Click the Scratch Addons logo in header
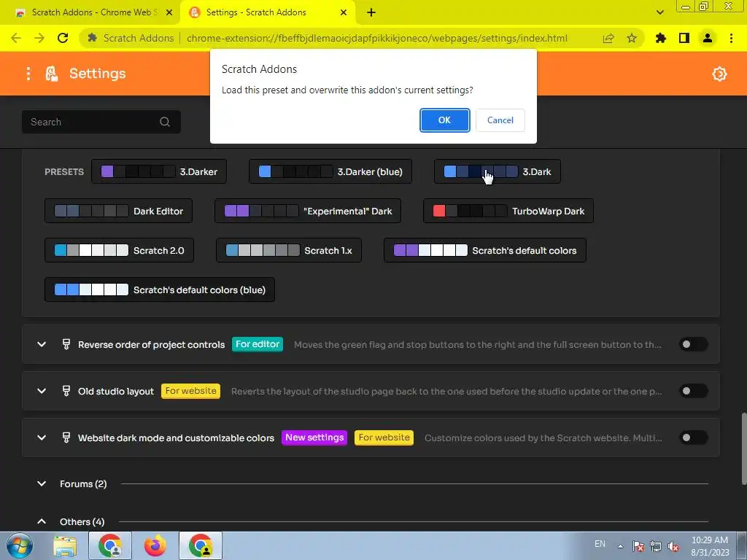This screenshot has width=747, height=560. 52,74
